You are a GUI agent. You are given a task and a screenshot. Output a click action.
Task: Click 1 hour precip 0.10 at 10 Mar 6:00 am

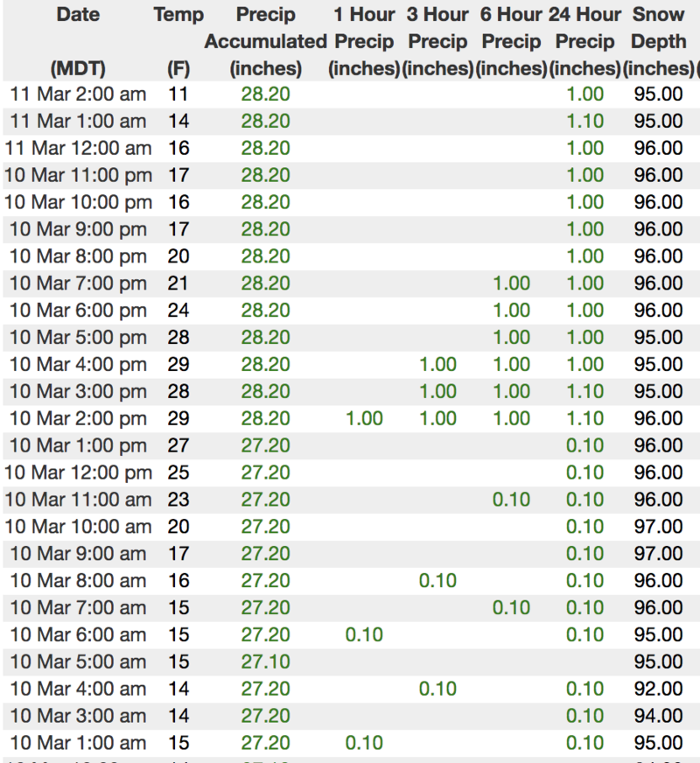364,634
